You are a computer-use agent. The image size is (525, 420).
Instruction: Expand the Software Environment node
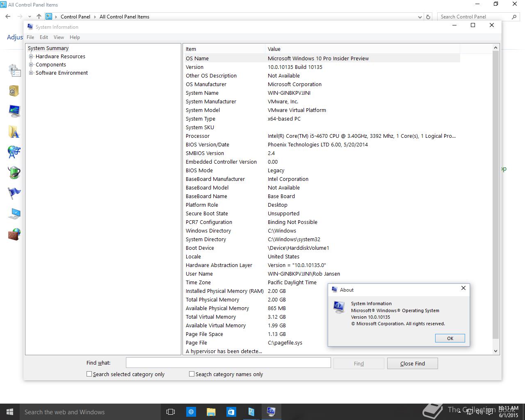31,73
